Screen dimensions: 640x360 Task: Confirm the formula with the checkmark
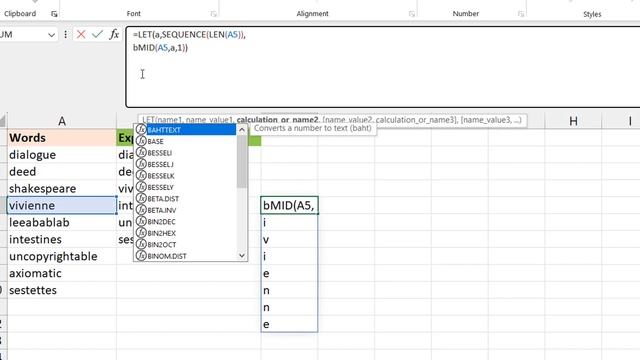(97, 34)
